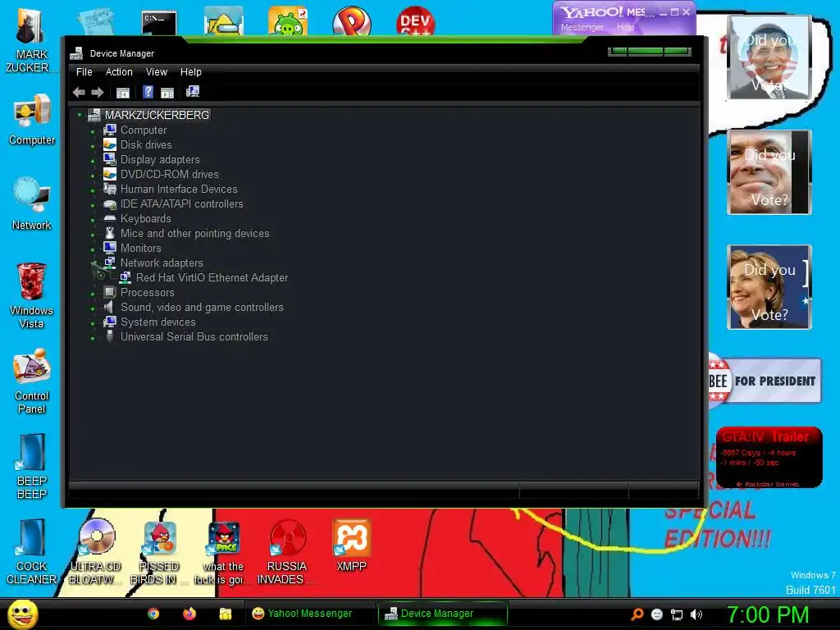Click the Sound, video and game controllers speaker icon
The width and height of the screenshot is (840, 630).
pos(109,307)
